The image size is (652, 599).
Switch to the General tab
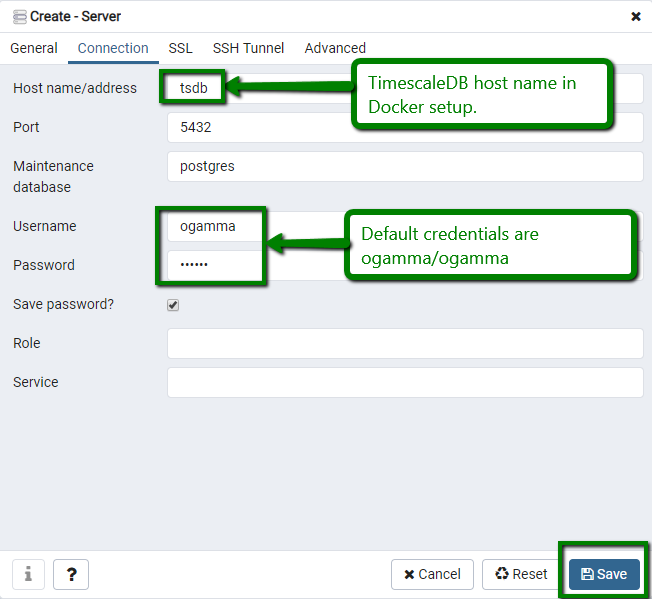pos(34,48)
